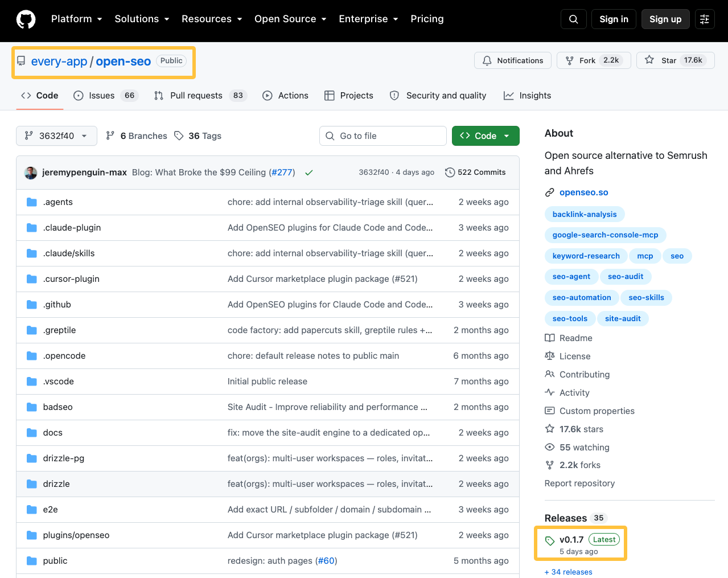Open the .claude-plugin folder
This screenshot has width=728, height=578.
(72, 228)
